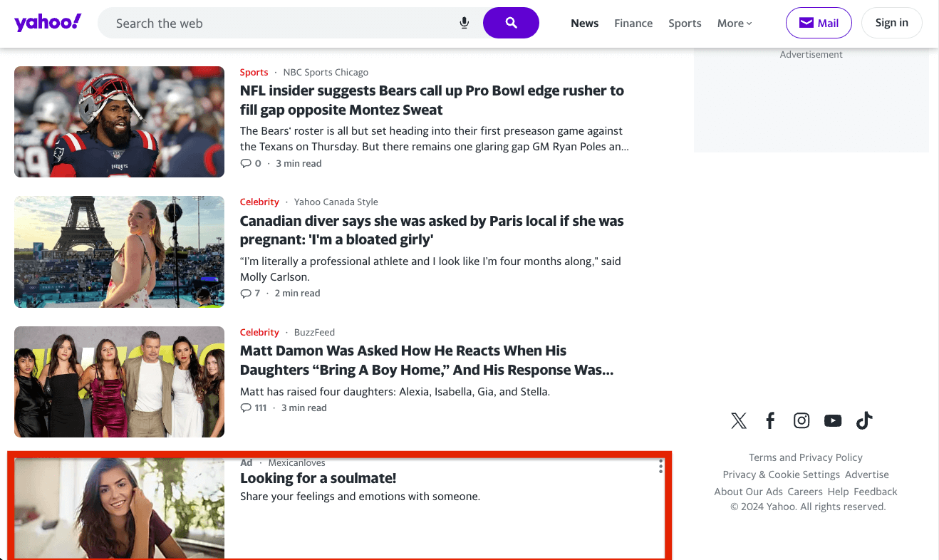This screenshot has height=560, width=939.
Task: Open the Feedback link
Action: 876,491
